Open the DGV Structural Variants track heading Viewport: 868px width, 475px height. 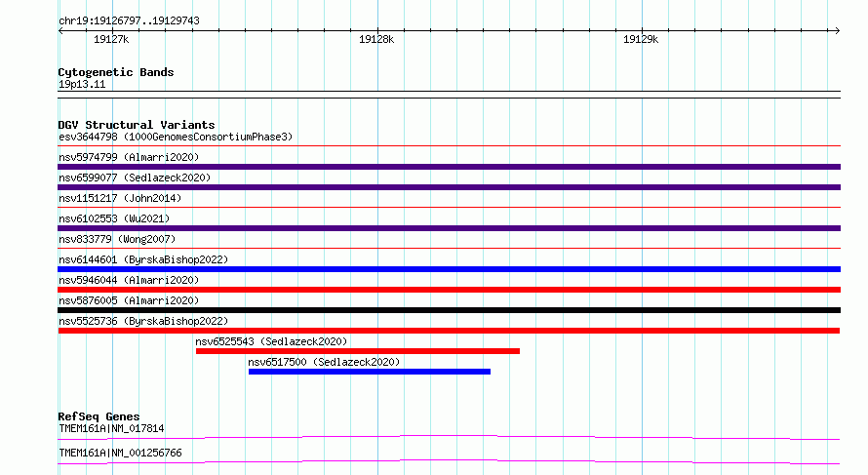coord(137,125)
